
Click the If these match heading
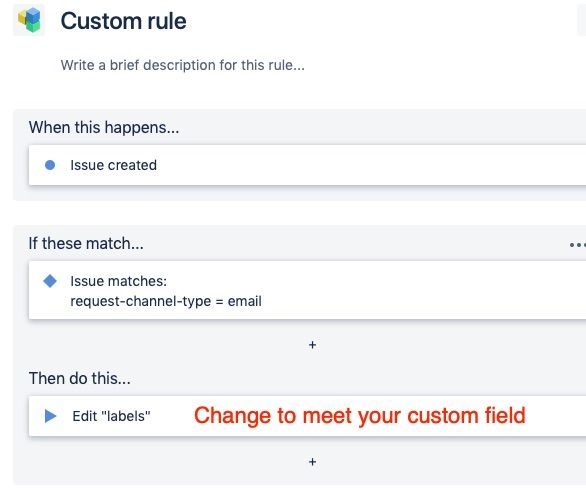pos(86,243)
